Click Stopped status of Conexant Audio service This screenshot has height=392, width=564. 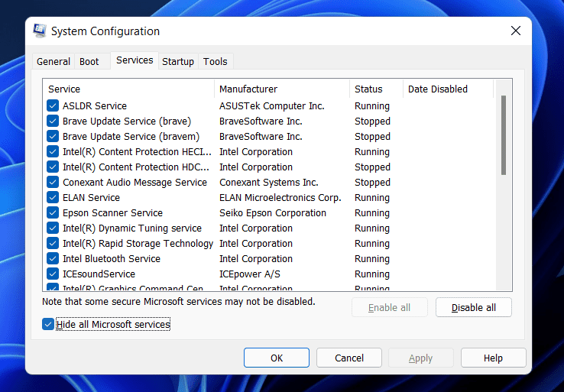point(372,183)
